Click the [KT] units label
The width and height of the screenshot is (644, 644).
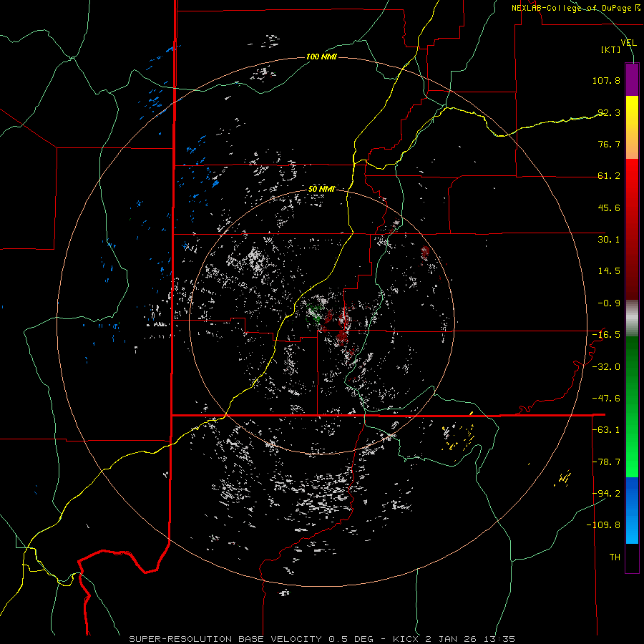click(611, 50)
